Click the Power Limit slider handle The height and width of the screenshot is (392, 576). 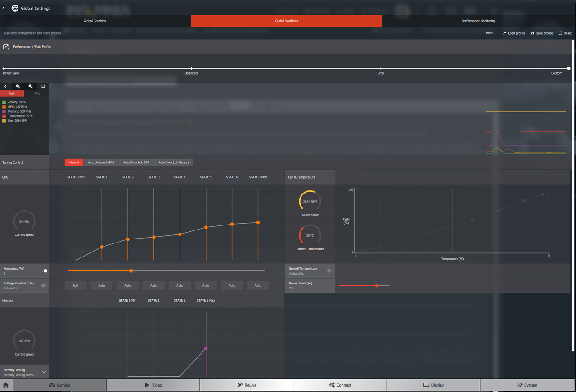377,285
